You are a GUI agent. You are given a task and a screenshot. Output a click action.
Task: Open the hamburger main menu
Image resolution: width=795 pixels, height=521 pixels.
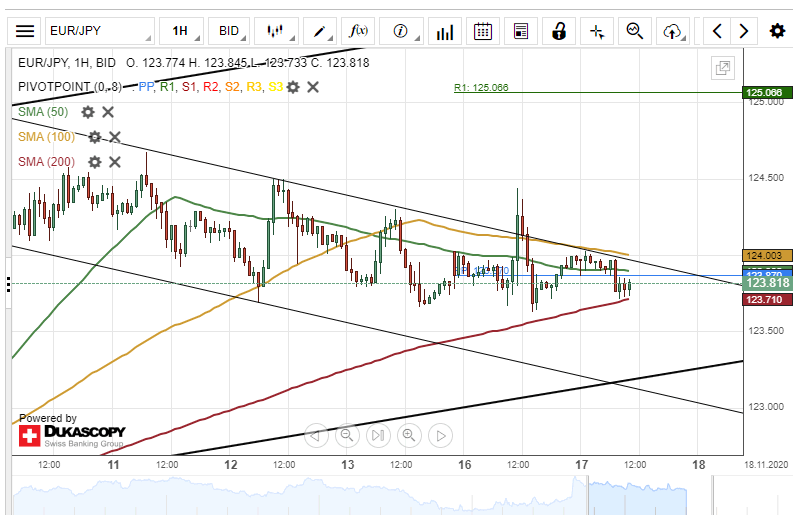pyautogui.click(x=25, y=31)
